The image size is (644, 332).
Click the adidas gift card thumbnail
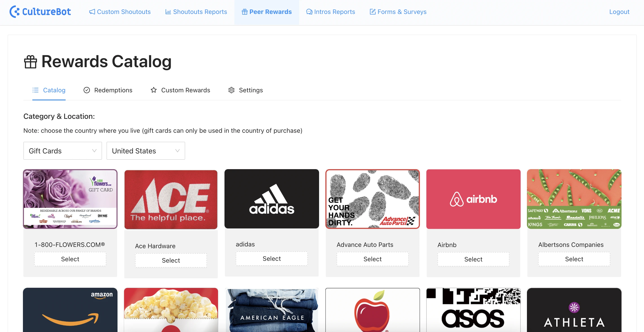(271, 199)
